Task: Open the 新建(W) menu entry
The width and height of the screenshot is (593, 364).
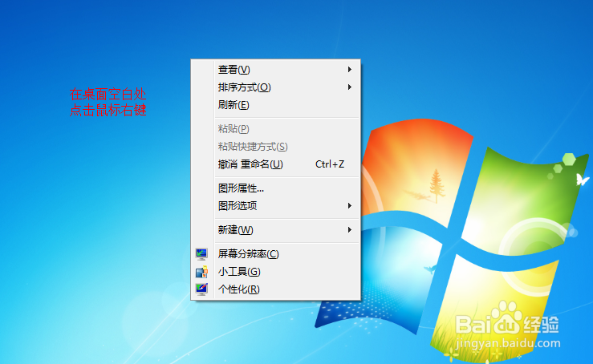Action: point(275,230)
